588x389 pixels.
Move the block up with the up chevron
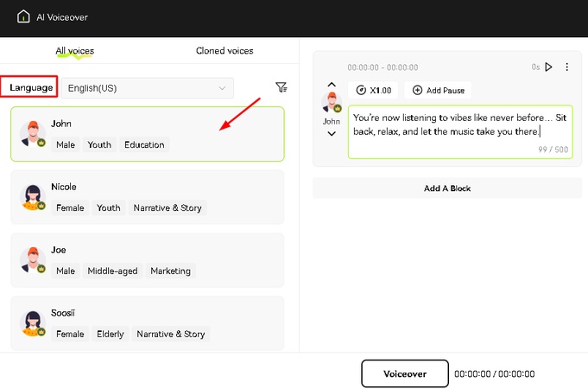point(331,86)
